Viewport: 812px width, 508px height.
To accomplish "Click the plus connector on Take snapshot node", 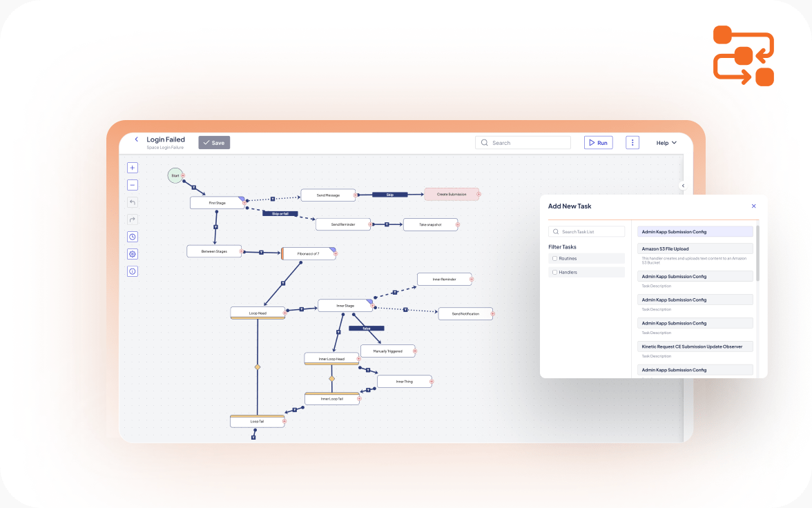I will (458, 225).
